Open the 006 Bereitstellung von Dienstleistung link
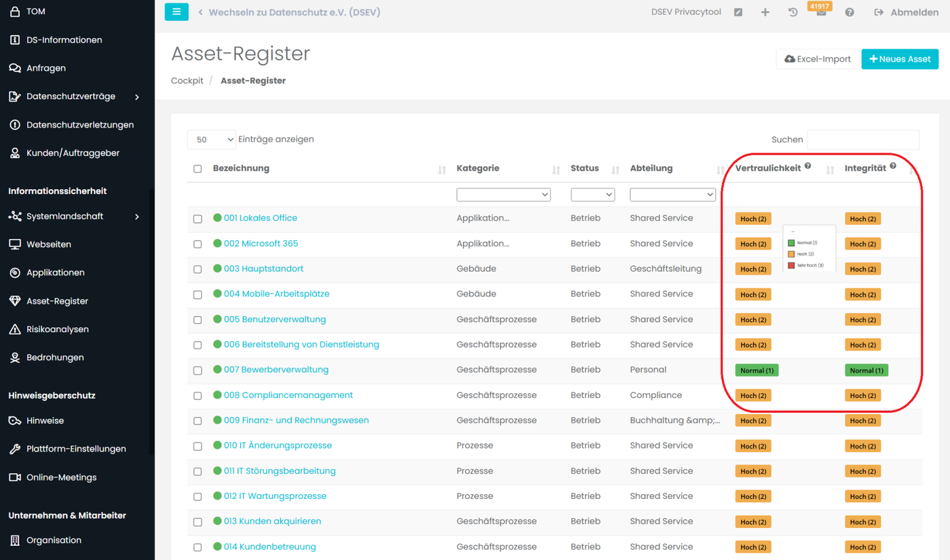Viewport: 950px width, 560px height. [301, 344]
